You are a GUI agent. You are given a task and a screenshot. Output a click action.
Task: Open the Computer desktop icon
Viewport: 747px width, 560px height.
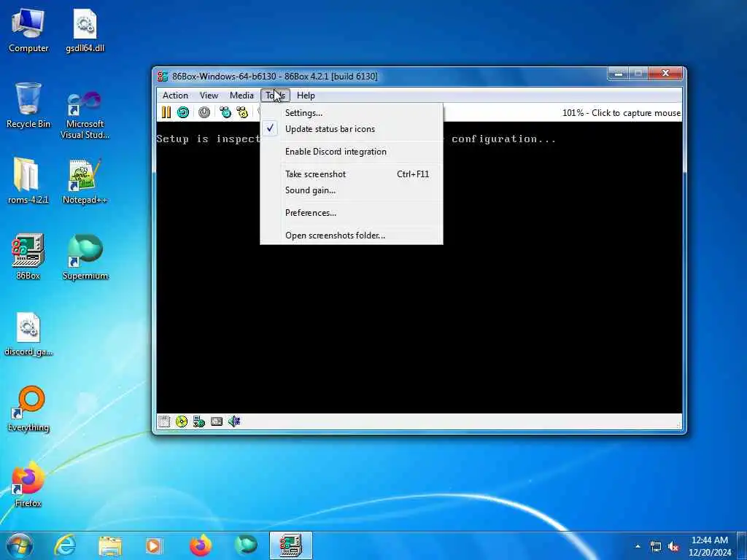(28, 31)
